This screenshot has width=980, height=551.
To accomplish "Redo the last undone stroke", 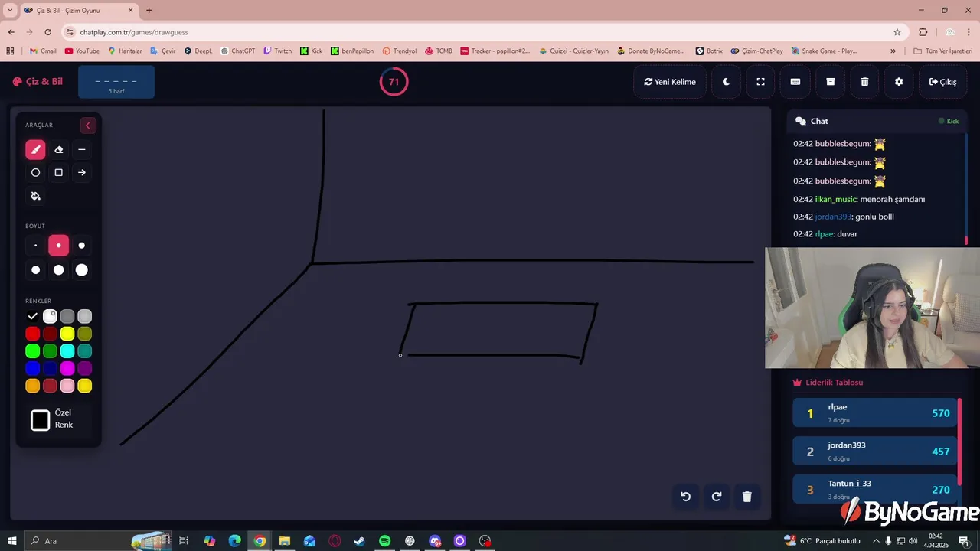I will tap(717, 497).
